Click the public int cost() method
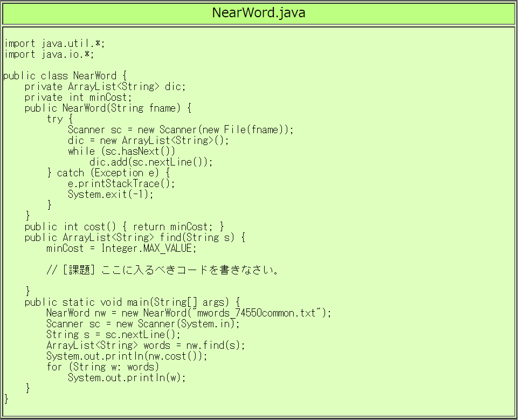Image resolution: width=518 pixels, height=420 pixels. pyautogui.click(x=124, y=227)
